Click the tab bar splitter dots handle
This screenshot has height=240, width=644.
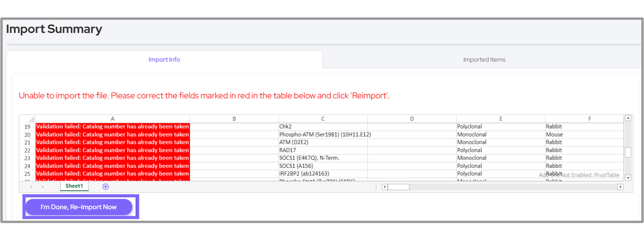376,187
